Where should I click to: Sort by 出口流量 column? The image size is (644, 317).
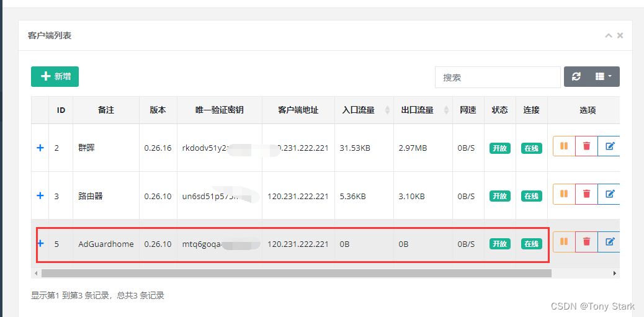tap(423, 110)
